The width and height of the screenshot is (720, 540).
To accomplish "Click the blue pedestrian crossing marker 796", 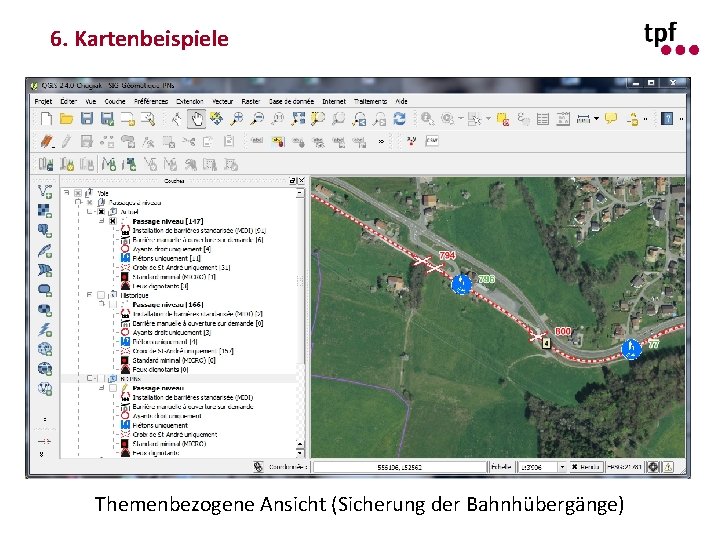I will point(461,284).
